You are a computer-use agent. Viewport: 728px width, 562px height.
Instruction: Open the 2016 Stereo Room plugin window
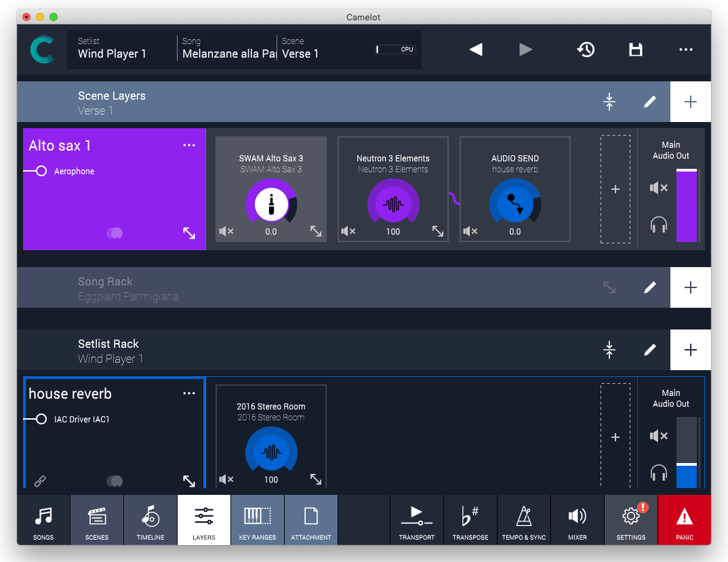point(316,479)
